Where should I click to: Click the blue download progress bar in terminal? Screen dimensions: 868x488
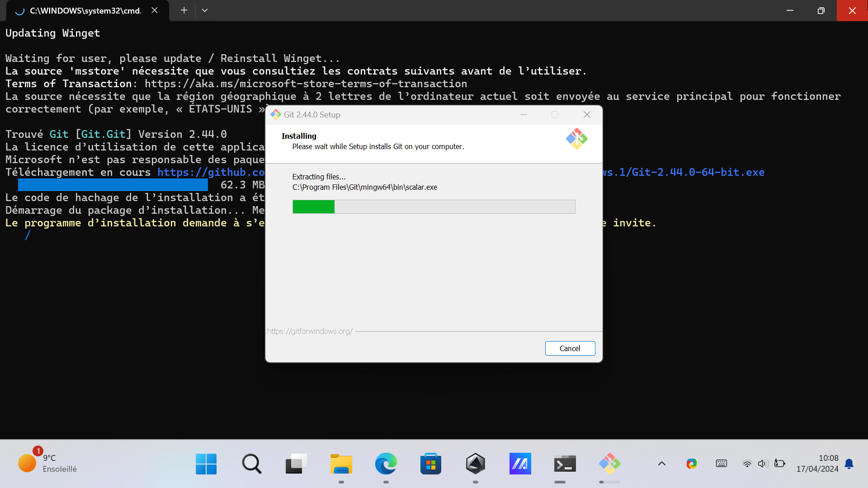pos(113,185)
